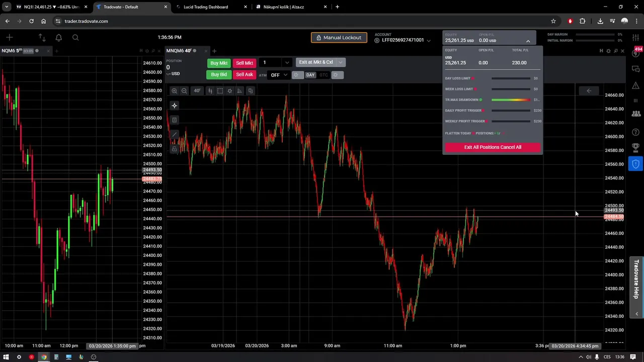
Task: Open the alerts bell icon
Action: point(59,37)
